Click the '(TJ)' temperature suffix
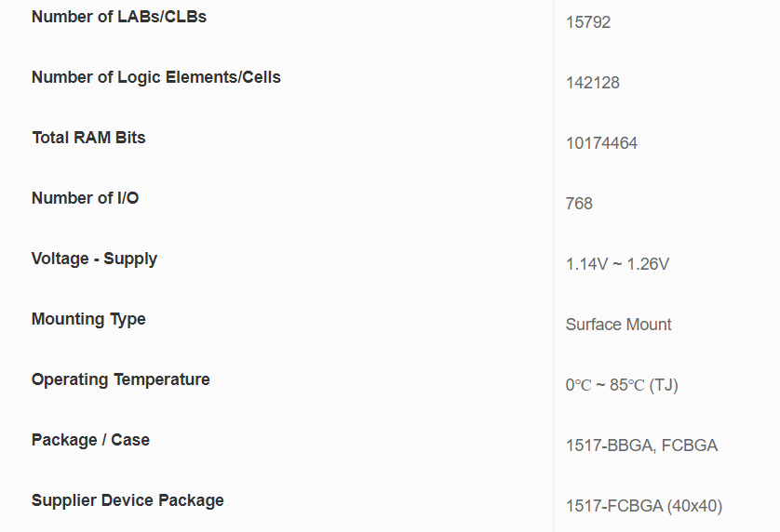780x532 pixels. click(664, 385)
